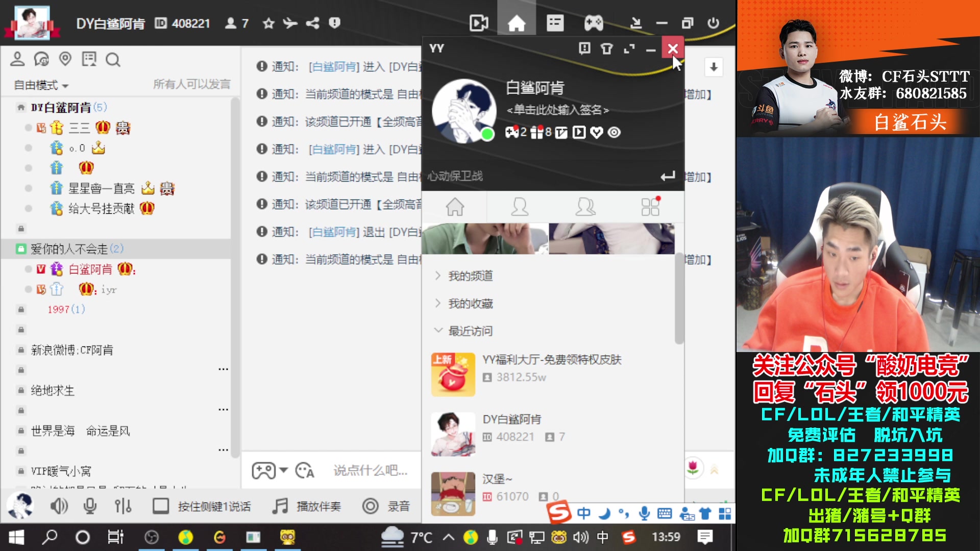Viewport: 980px width, 551px height.
Task: Open the Windows Start menu
Action: 16,537
